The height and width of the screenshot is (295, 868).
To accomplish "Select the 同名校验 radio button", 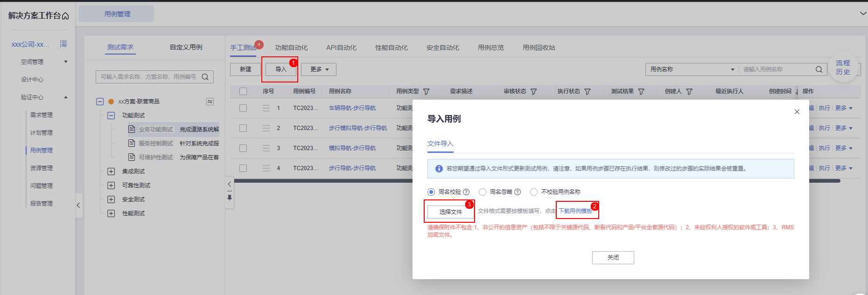I will coord(431,192).
